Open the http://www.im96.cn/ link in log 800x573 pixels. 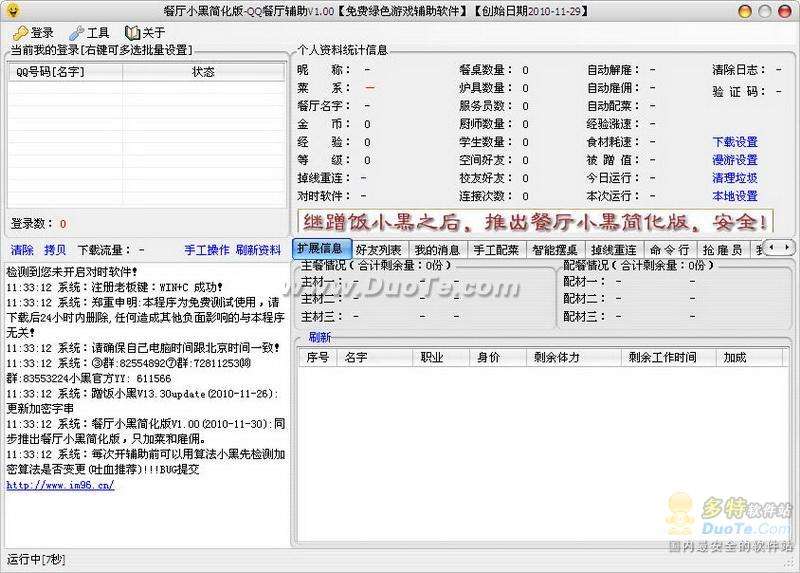coord(60,485)
